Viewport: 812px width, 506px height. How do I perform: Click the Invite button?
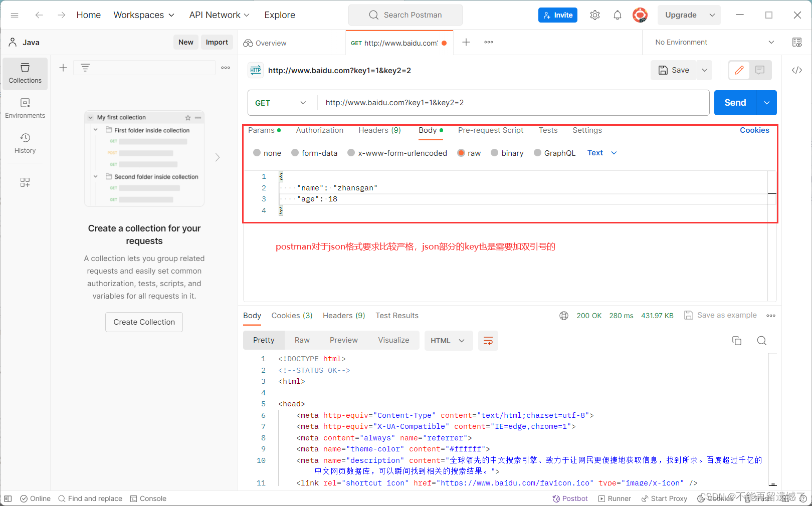click(x=558, y=15)
